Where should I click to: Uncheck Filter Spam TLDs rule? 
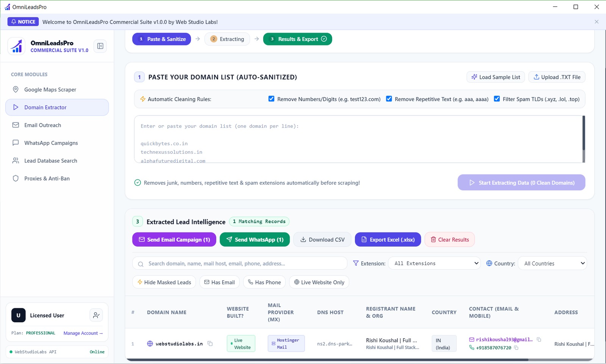pos(497,99)
